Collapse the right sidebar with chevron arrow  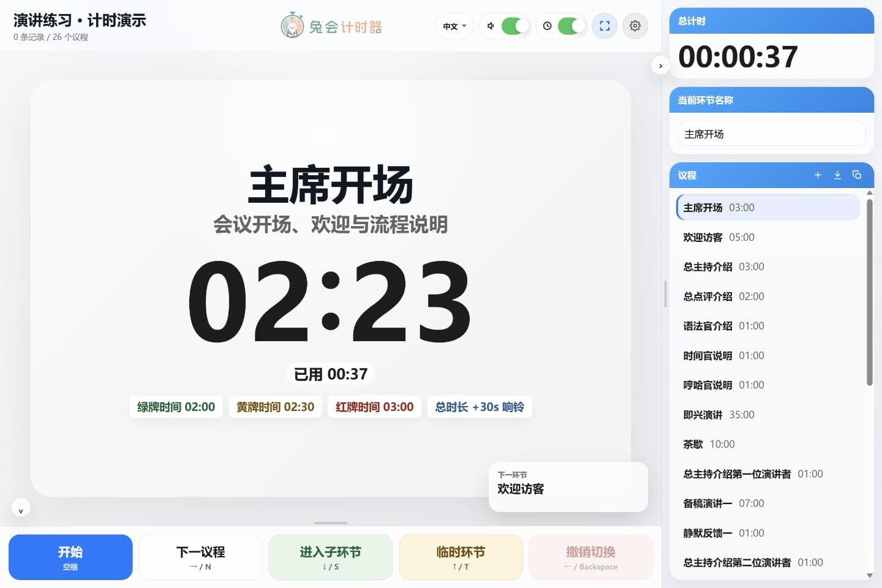click(x=660, y=66)
